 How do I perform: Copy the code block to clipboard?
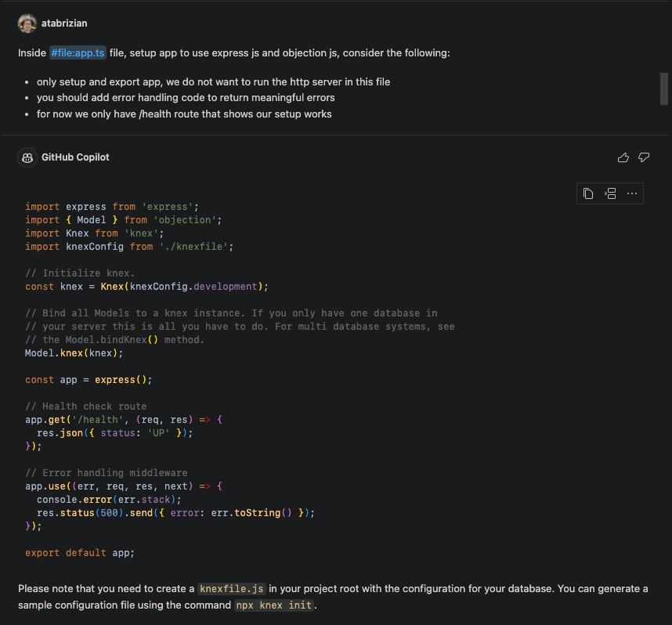[588, 193]
